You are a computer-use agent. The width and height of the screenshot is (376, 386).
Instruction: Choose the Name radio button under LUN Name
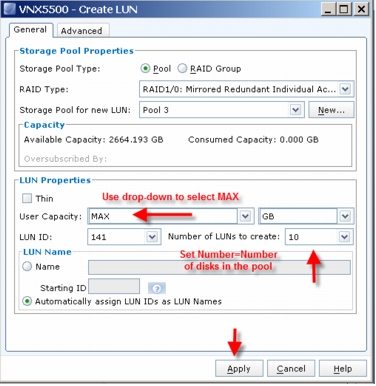(x=27, y=266)
